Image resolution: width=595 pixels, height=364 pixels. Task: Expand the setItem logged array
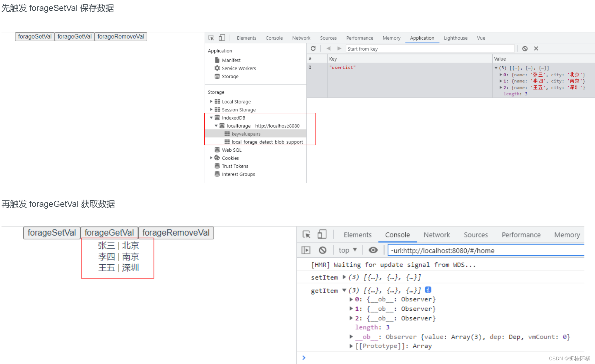pyautogui.click(x=344, y=277)
